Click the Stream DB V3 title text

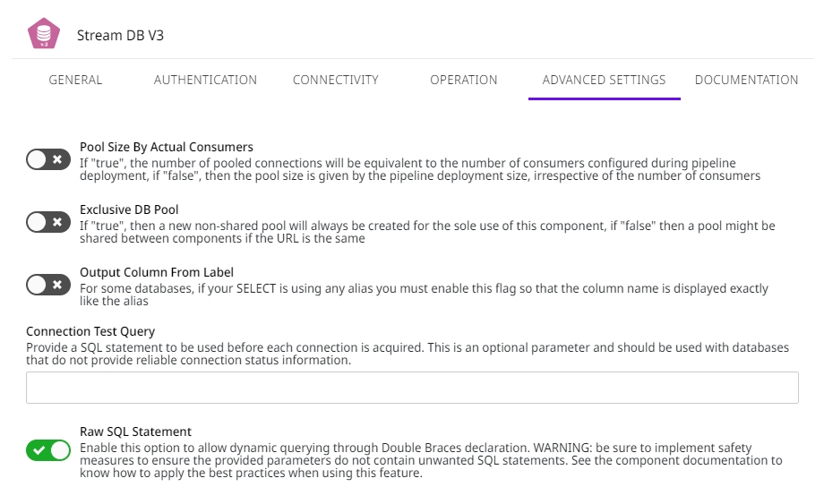pyautogui.click(x=120, y=36)
